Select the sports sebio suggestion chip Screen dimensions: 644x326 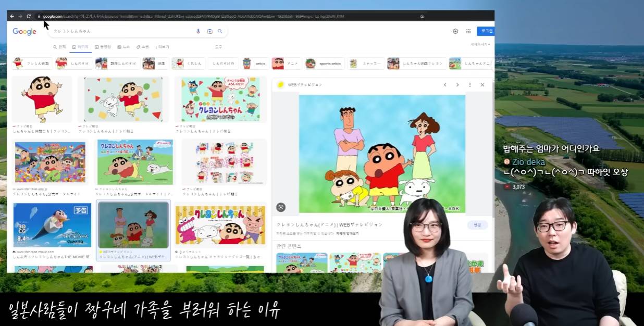[325, 64]
